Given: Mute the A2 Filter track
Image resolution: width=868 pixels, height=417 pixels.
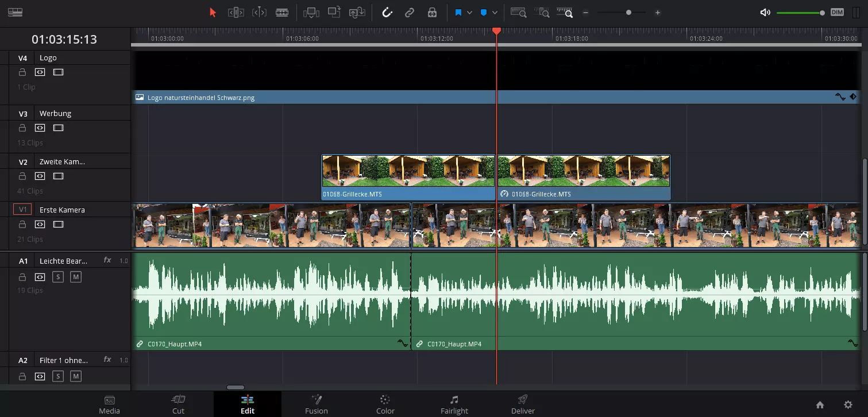Looking at the screenshot, I should click(76, 377).
